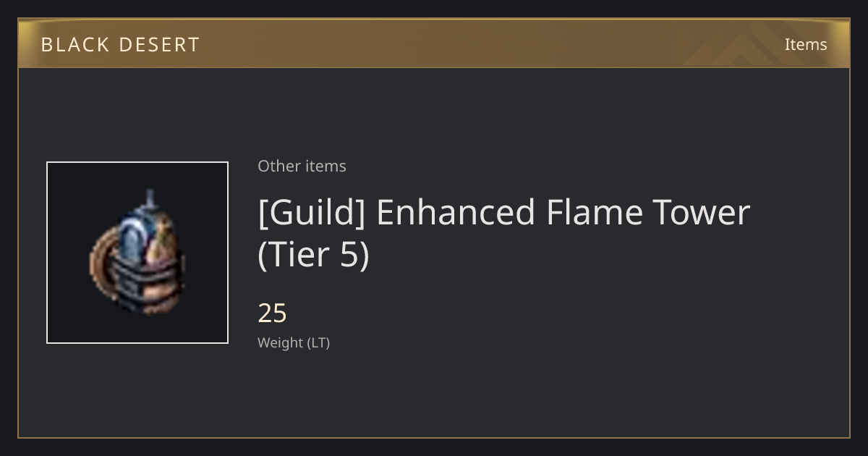Click the spire atop the tower icon

[x=150, y=199]
